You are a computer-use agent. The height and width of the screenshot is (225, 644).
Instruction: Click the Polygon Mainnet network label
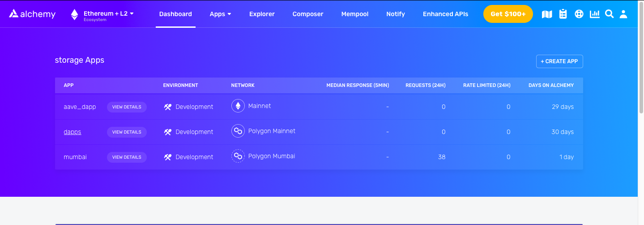coord(272,131)
